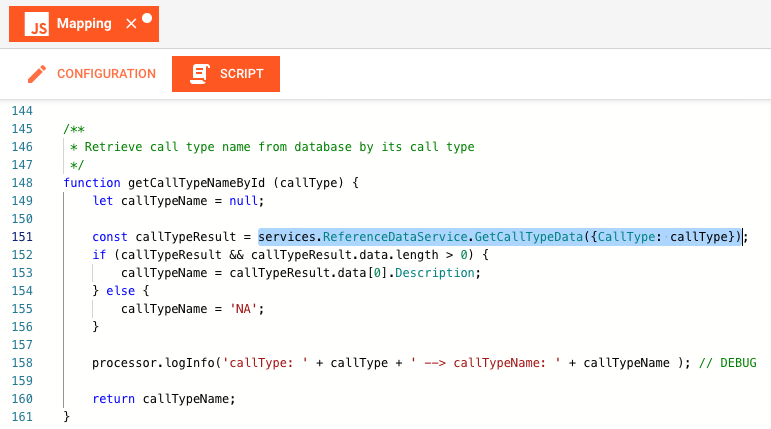Click line number 161 in the gutter

click(21, 416)
